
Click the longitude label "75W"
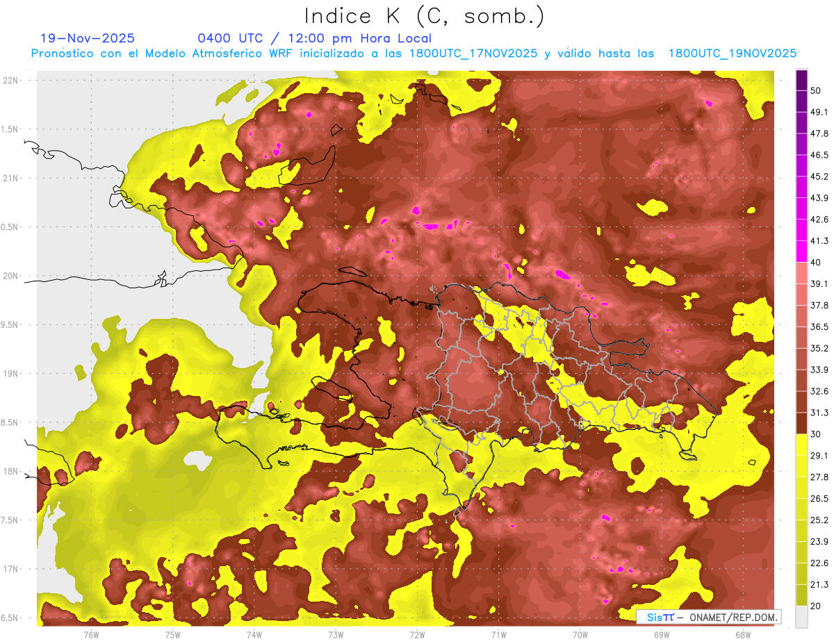172,635
